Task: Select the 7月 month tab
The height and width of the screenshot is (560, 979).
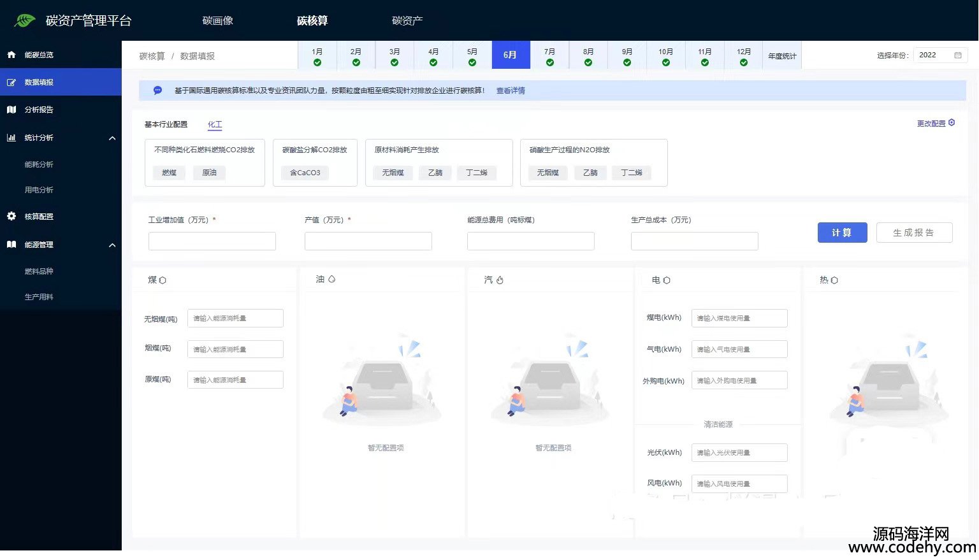Action: click(549, 55)
